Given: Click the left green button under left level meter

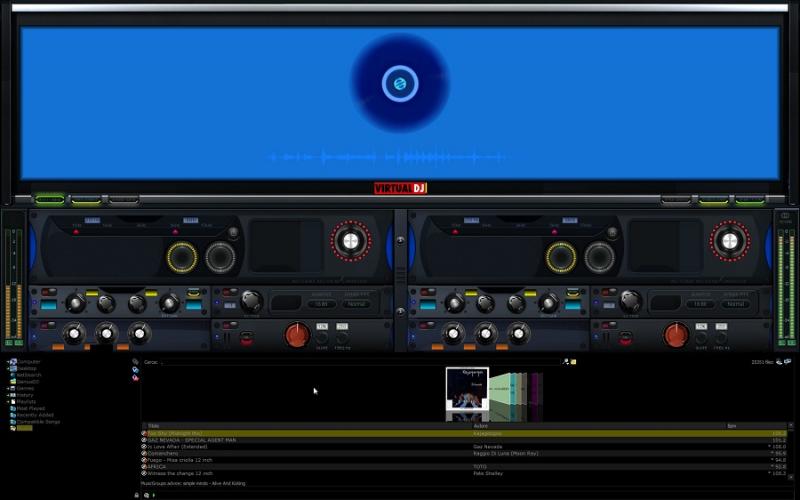Looking at the screenshot, I should [x=9, y=342].
